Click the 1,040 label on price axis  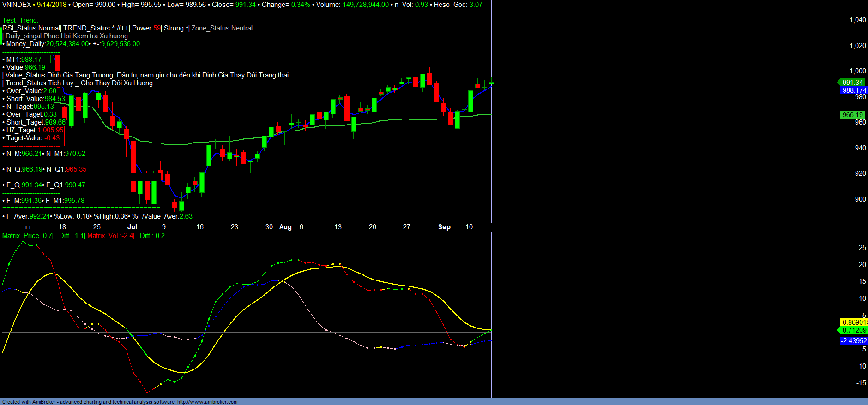[858, 20]
